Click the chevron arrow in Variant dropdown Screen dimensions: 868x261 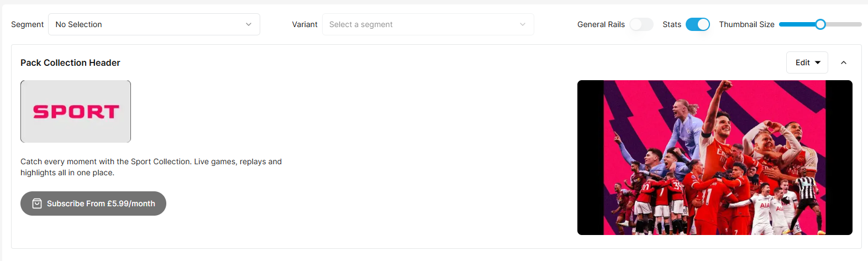[x=523, y=24]
